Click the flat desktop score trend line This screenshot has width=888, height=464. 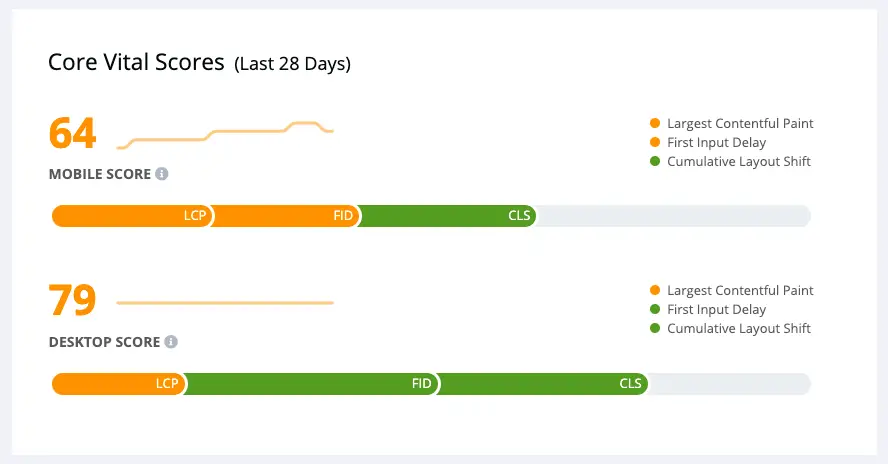point(225,303)
